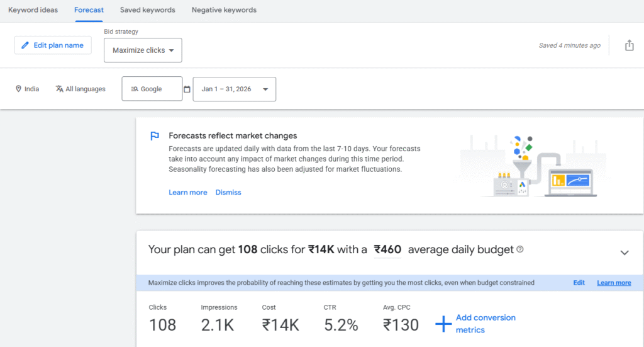644x347 pixels.
Task: Collapse the plan forecast summary chevron
Action: pyautogui.click(x=625, y=253)
